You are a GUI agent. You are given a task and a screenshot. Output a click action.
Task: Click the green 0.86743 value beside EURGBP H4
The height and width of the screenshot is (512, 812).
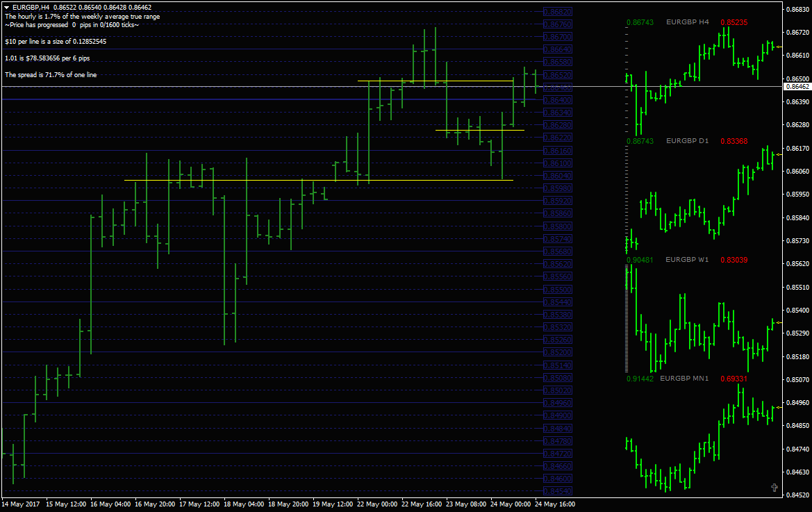640,22
